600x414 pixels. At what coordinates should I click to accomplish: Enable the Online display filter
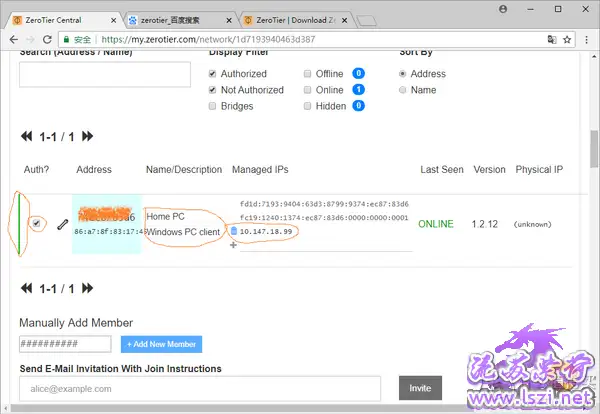307,90
